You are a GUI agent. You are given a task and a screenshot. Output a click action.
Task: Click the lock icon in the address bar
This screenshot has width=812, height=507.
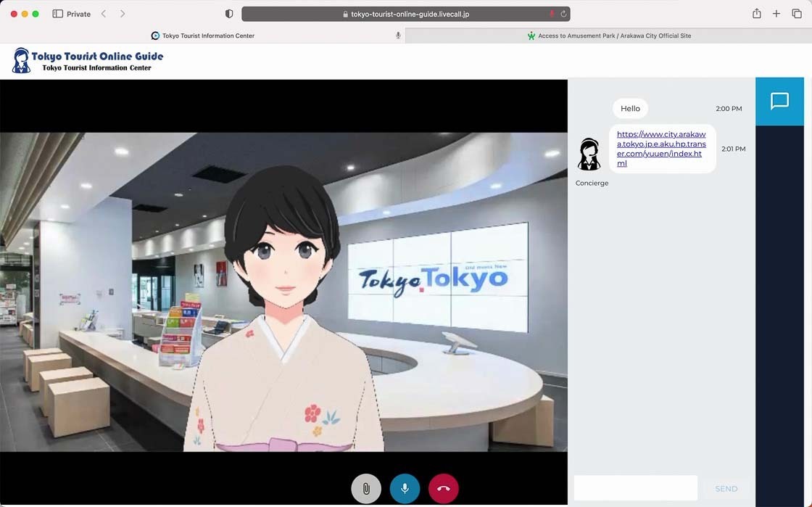pyautogui.click(x=345, y=15)
